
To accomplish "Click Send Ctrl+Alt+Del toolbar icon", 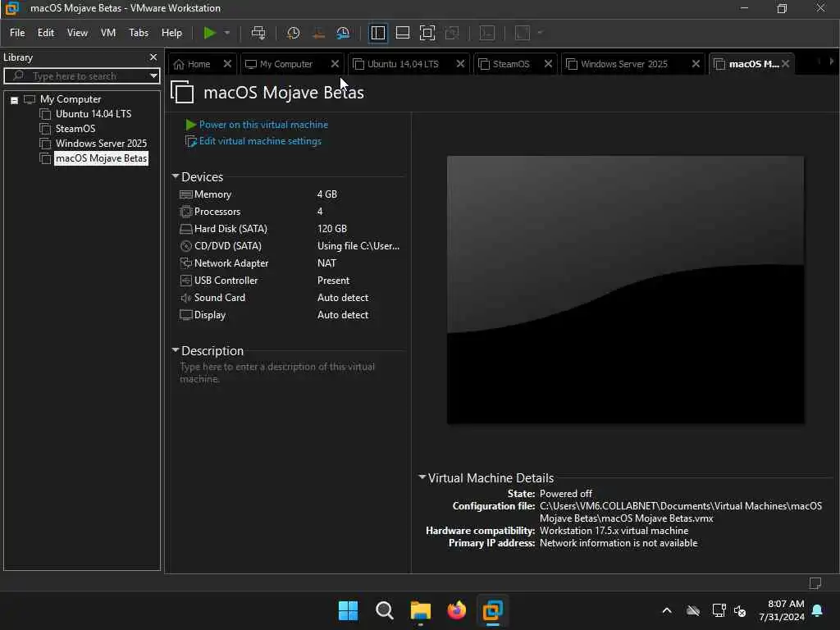I will [x=258, y=33].
